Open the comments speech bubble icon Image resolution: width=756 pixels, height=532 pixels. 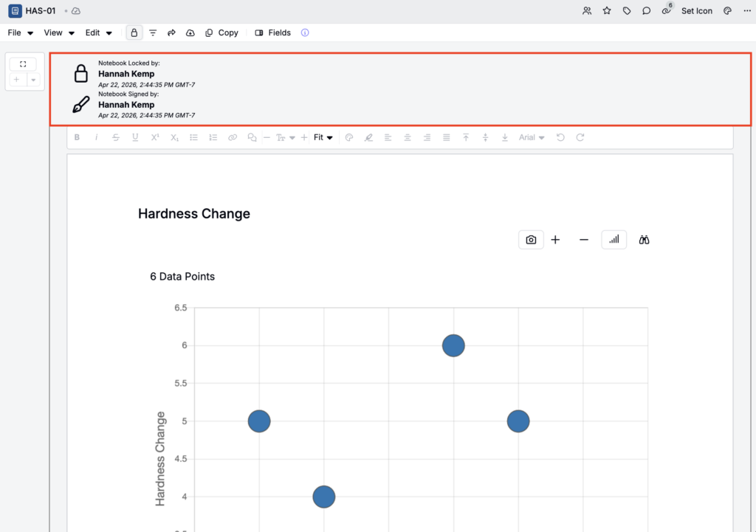coord(646,11)
